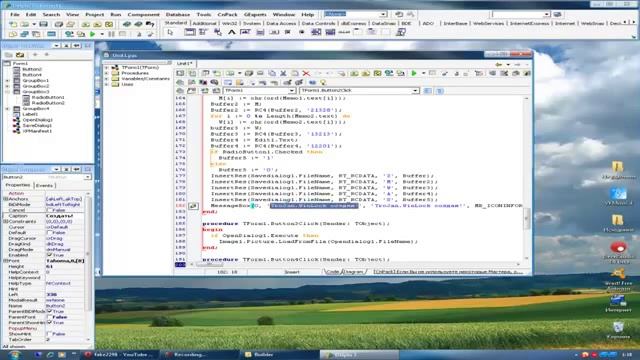Image resolution: width=640 pixels, height=360 pixels.
Task: Open the TForm1 class dropdown in editor
Action: (x=292, y=91)
